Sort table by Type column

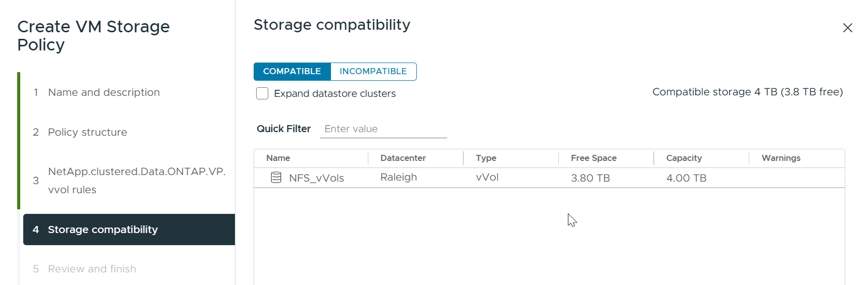pos(486,158)
